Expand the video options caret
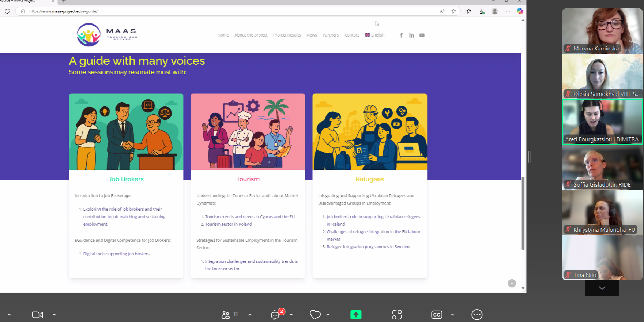Screen dimensions: 644x322 [54, 315]
